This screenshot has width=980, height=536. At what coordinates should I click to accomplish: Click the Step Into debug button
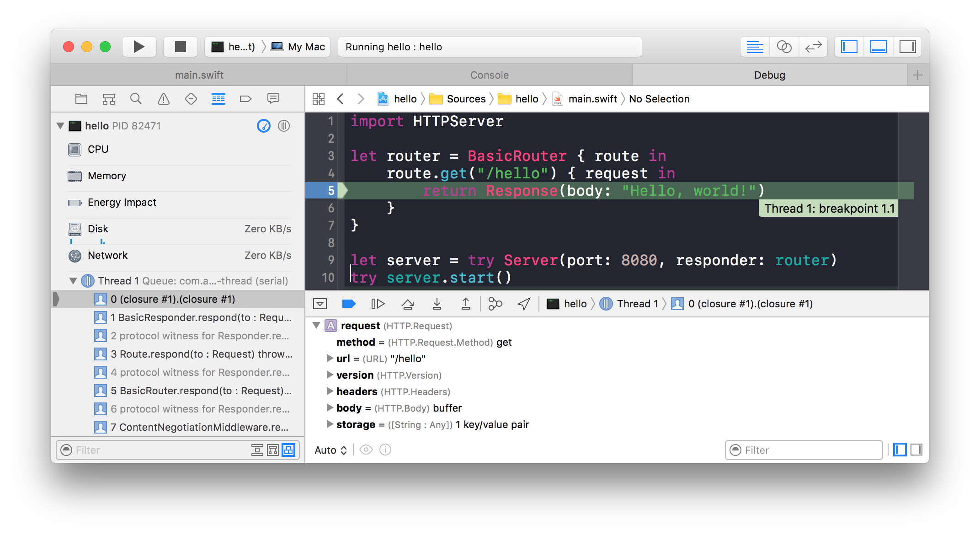pos(437,304)
